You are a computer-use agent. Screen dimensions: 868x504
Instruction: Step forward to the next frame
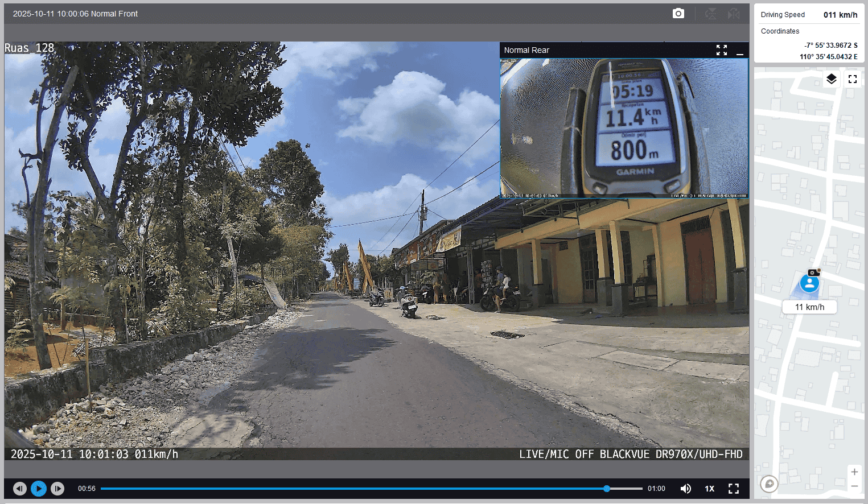click(57, 489)
